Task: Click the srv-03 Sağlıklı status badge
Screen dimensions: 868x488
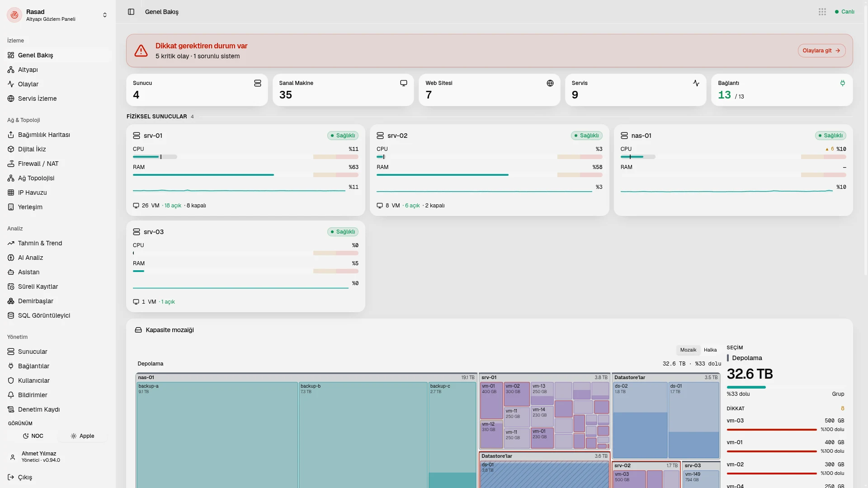Action: 343,232
